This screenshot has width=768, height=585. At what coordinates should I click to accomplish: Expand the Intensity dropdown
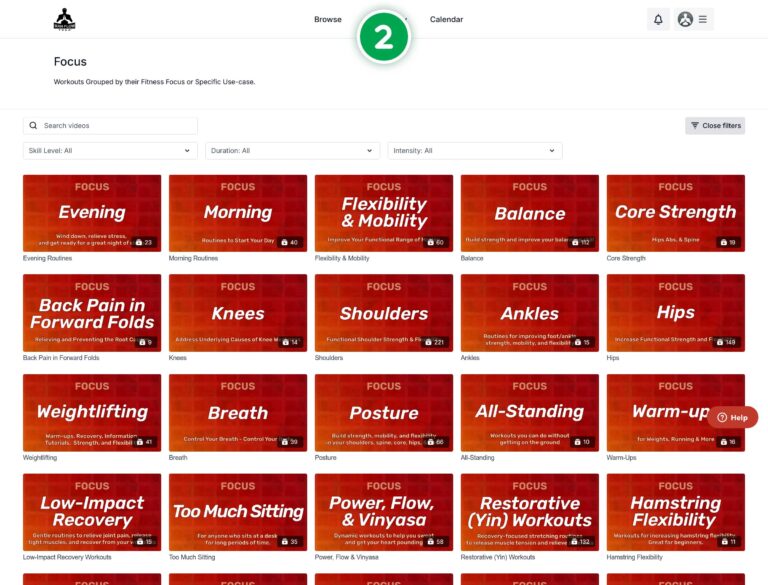pyautogui.click(x=475, y=150)
